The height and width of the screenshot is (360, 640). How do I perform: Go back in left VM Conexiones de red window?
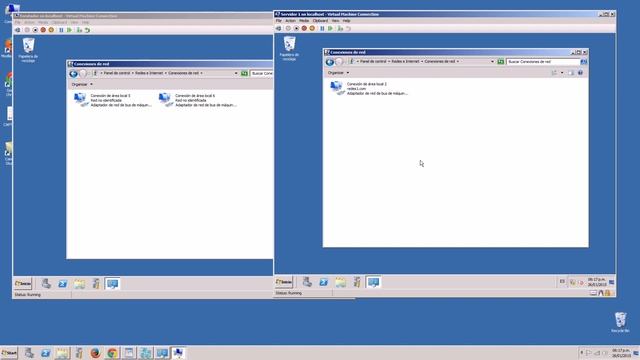coord(73,74)
